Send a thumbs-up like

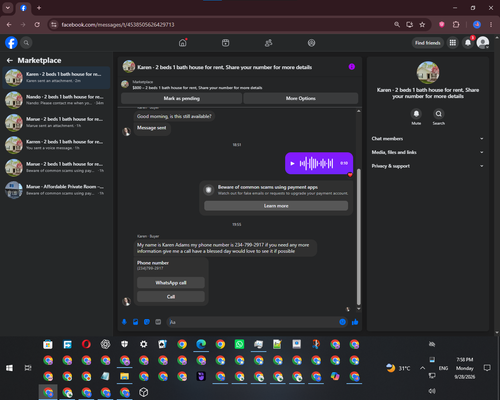pos(355,322)
